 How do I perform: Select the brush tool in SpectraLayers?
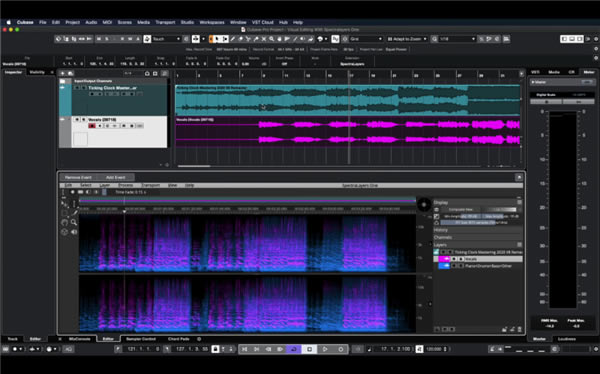[74, 213]
